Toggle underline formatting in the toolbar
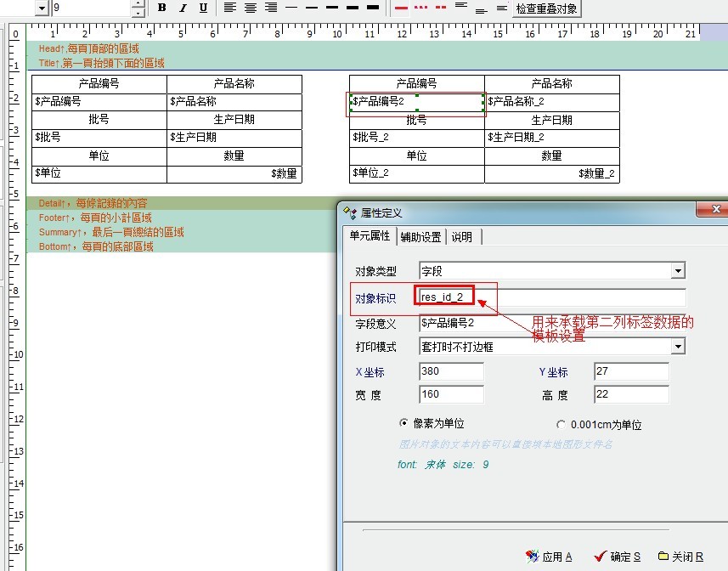Screen dimensions: 728x571 pyautogui.click(x=203, y=8)
